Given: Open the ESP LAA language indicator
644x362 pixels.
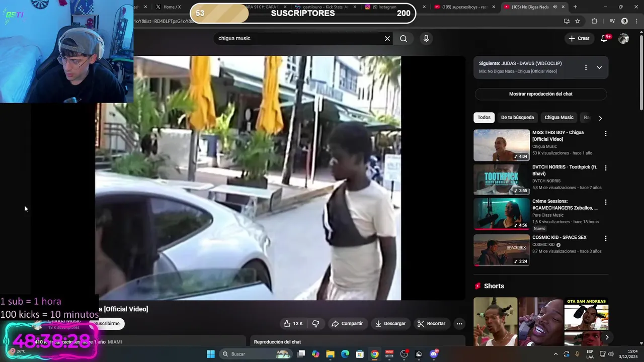Looking at the screenshot, I should click(x=590, y=354).
